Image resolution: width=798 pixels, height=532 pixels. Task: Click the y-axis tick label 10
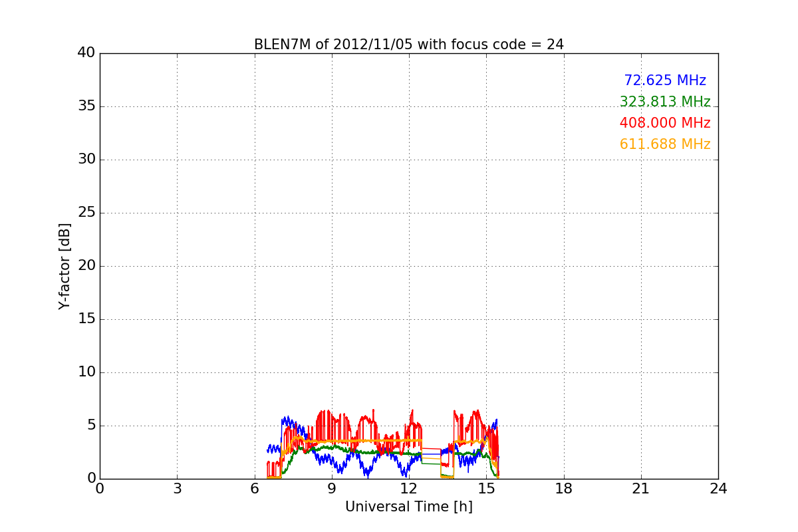tap(86, 372)
